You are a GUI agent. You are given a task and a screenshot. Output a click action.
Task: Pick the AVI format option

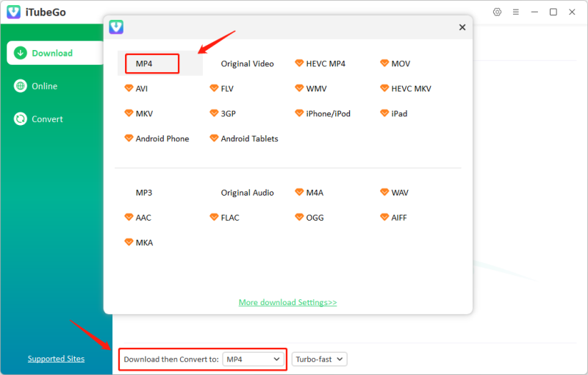tap(141, 89)
